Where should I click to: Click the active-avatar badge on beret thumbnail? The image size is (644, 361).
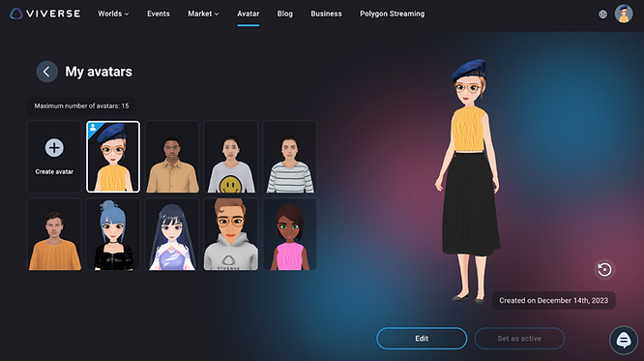pos(93,128)
